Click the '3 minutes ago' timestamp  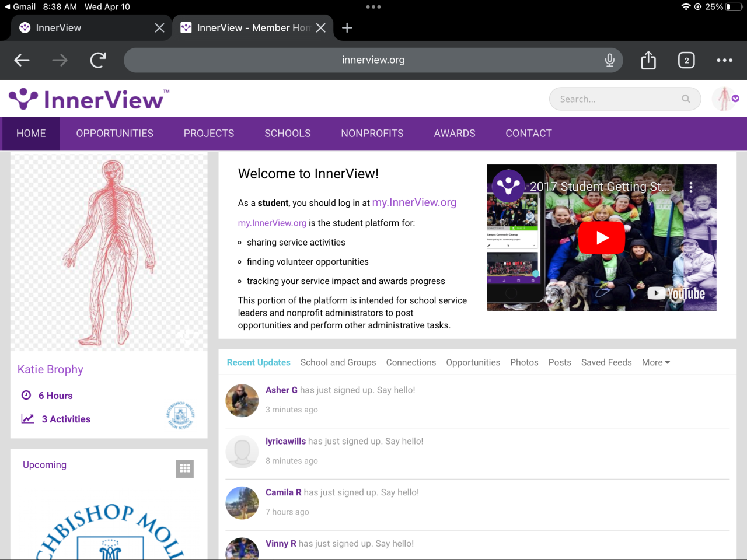(x=292, y=409)
